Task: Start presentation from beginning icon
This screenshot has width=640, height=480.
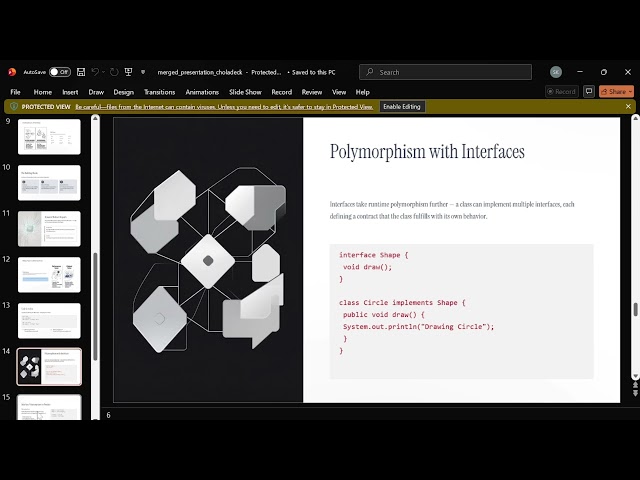Action: [128, 72]
